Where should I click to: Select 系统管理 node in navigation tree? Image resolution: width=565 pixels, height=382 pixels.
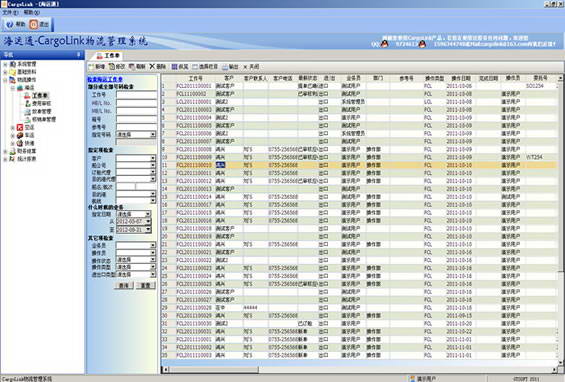point(23,64)
